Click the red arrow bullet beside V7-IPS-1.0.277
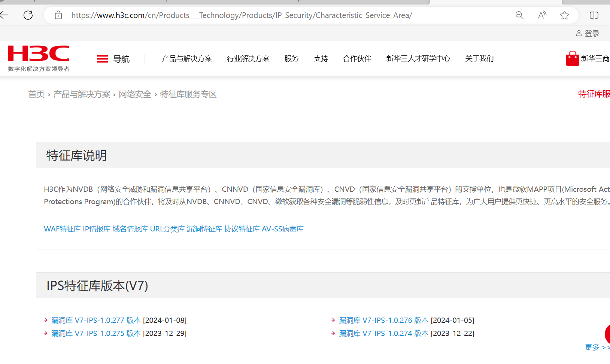610x364 pixels. click(46, 320)
